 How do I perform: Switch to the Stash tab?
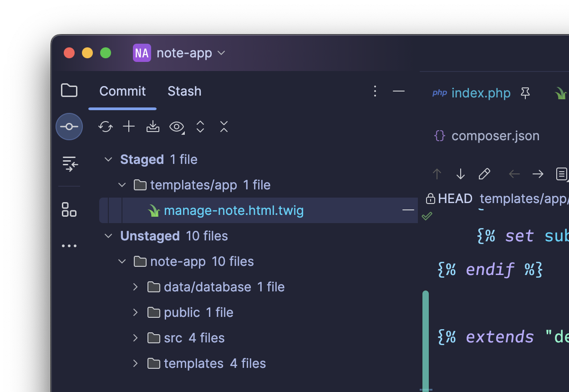point(184,91)
